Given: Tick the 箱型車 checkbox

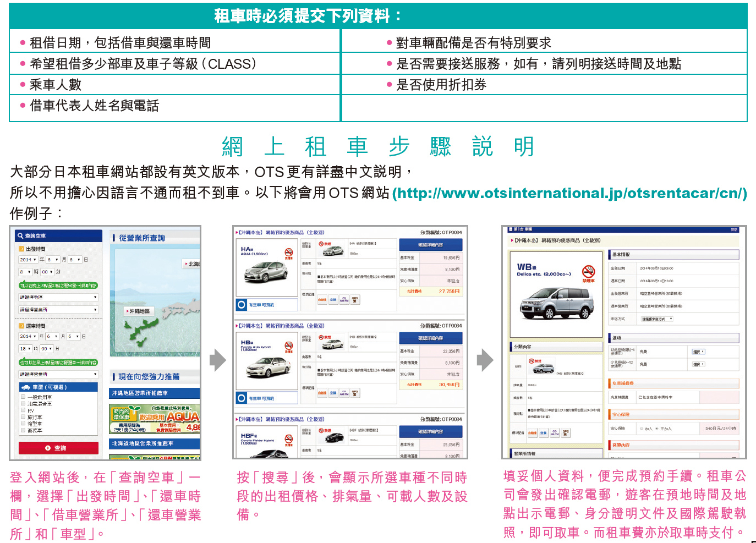Looking at the screenshot, I should tap(23, 424).
